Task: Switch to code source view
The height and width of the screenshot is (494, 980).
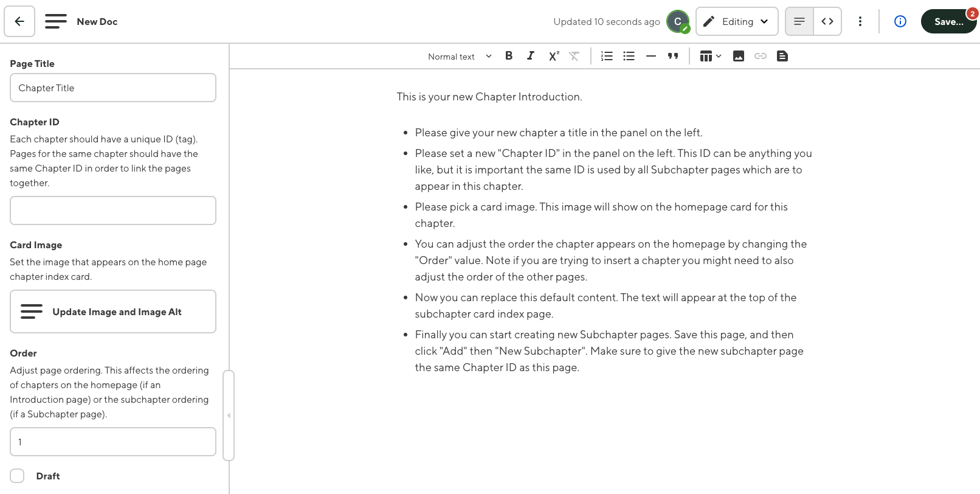Action: [827, 21]
